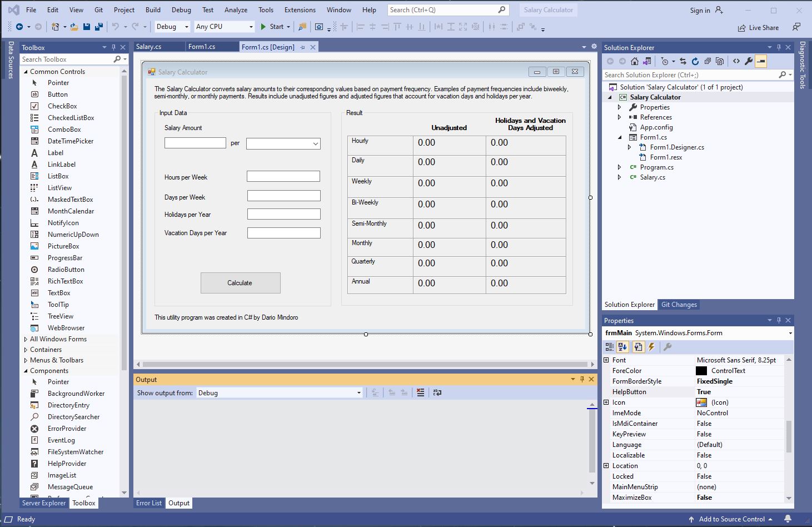The width and height of the screenshot is (812, 527).
Task: Click the feedback icon beside Live Share
Action: tap(796, 27)
